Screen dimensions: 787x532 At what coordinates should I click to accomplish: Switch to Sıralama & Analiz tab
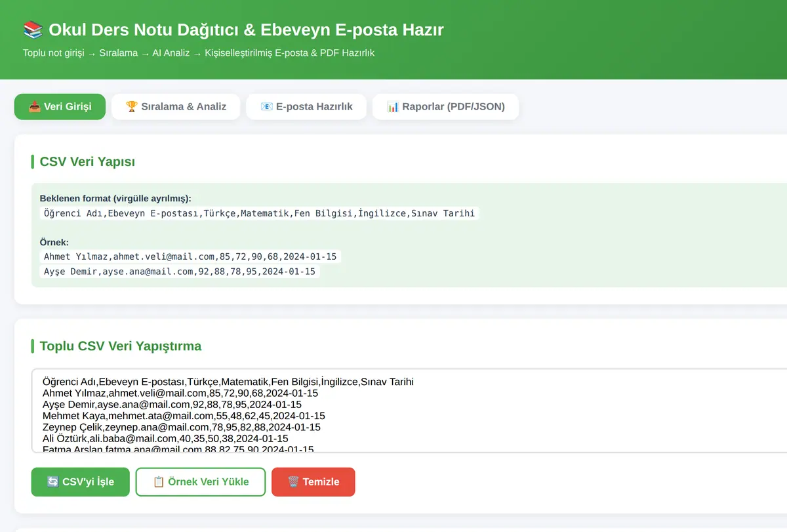tap(176, 106)
